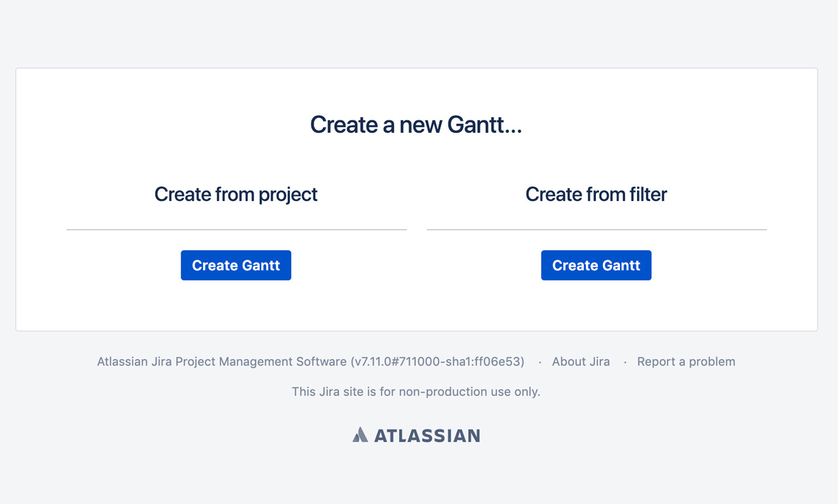Click Create Gantt under Create from filter
This screenshot has height=504, width=838.
pyautogui.click(x=596, y=265)
